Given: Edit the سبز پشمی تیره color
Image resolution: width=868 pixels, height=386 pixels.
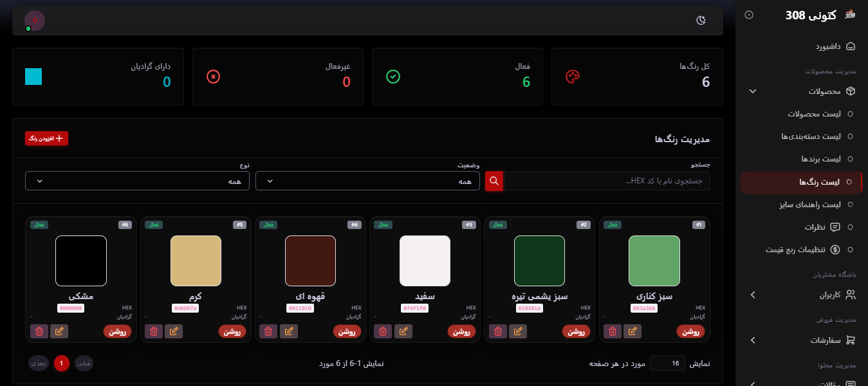Looking at the screenshot, I should click(518, 331).
